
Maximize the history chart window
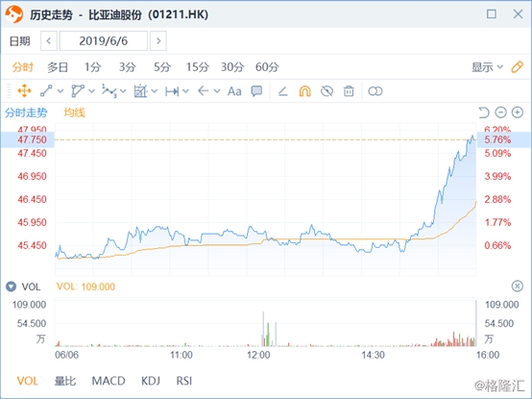tap(492, 14)
